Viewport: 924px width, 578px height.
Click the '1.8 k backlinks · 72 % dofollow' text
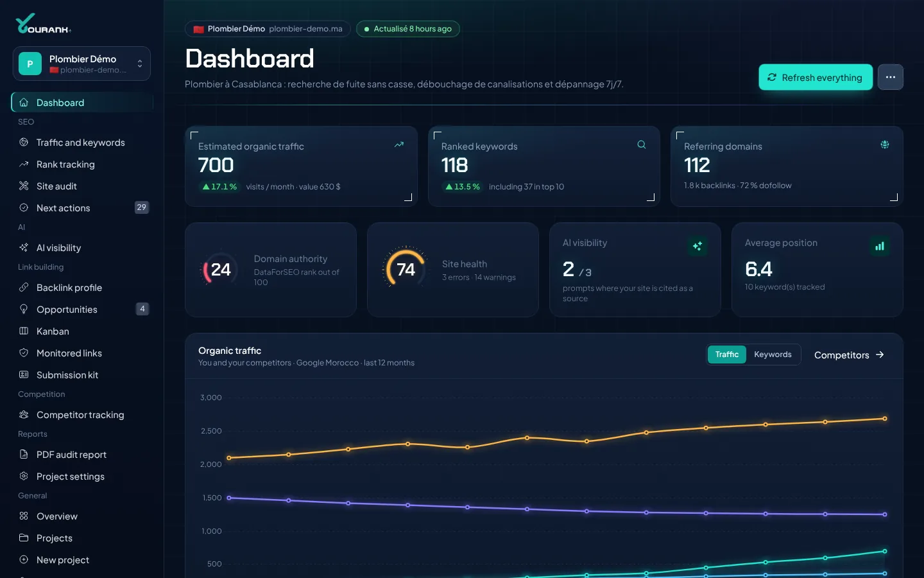pyautogui.click(x=738, y=186)
